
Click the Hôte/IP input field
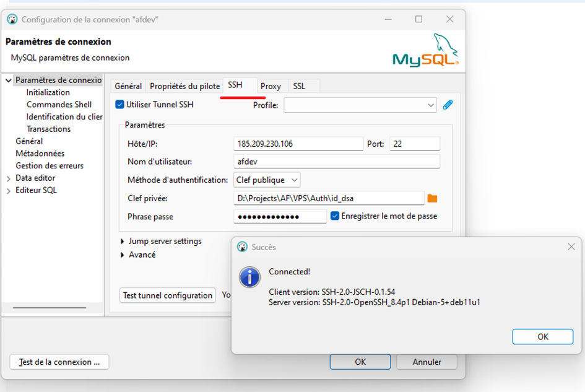(x=298, y=144)
